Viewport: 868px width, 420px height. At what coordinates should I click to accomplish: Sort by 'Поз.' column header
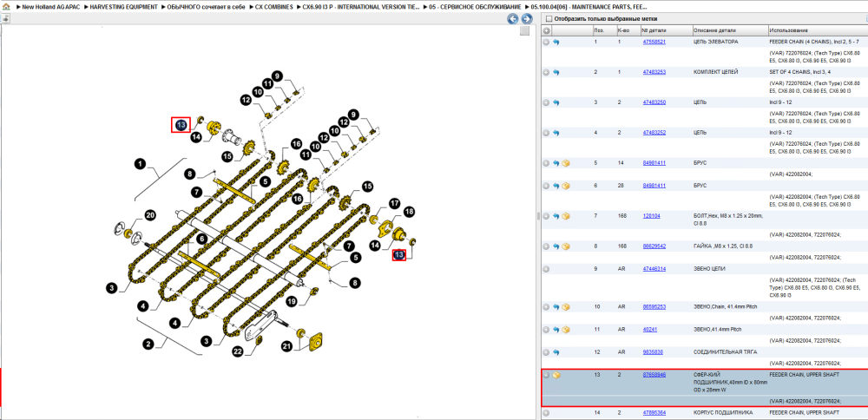click(603, 30)
